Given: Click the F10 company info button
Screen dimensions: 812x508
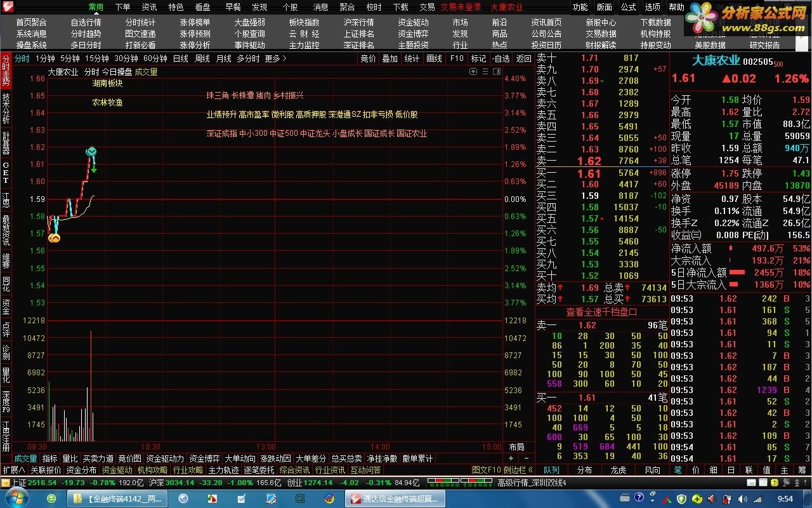Looking at the screenshot, I should coord(457,58).
